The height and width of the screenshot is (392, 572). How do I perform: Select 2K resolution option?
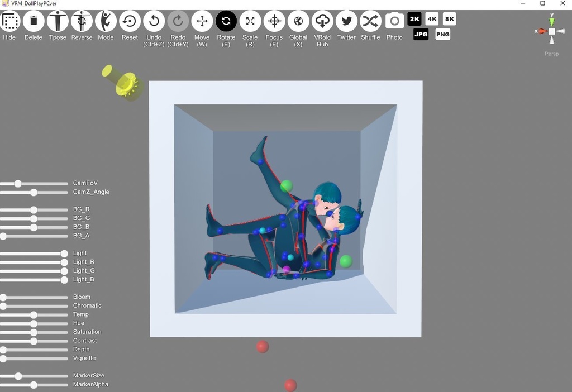point(414,19)
